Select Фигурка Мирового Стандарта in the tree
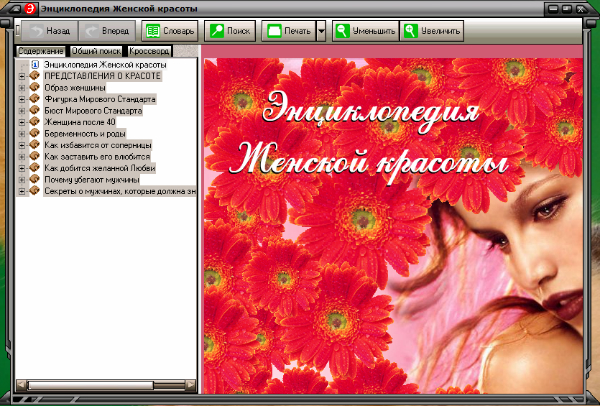This screenshot has width=600, height=406. pyautogui.click(x=99, y=99)
